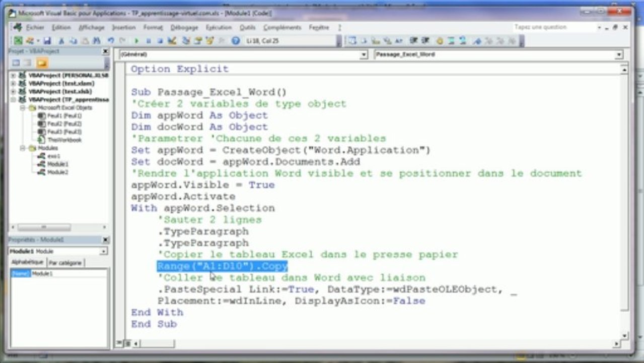Click View Code icon in Project panel

point(16,63)
